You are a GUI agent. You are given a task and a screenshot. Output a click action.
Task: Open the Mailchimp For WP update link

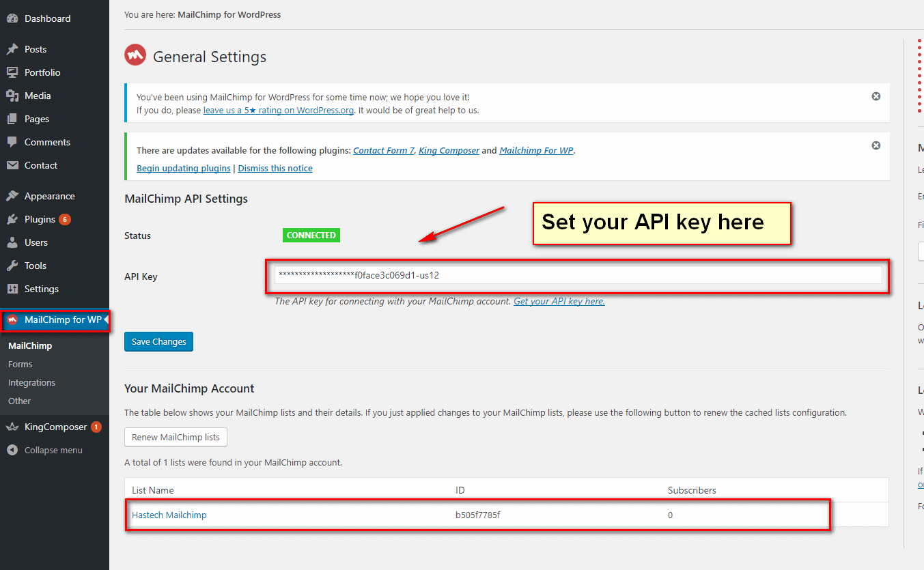point(537,150)
